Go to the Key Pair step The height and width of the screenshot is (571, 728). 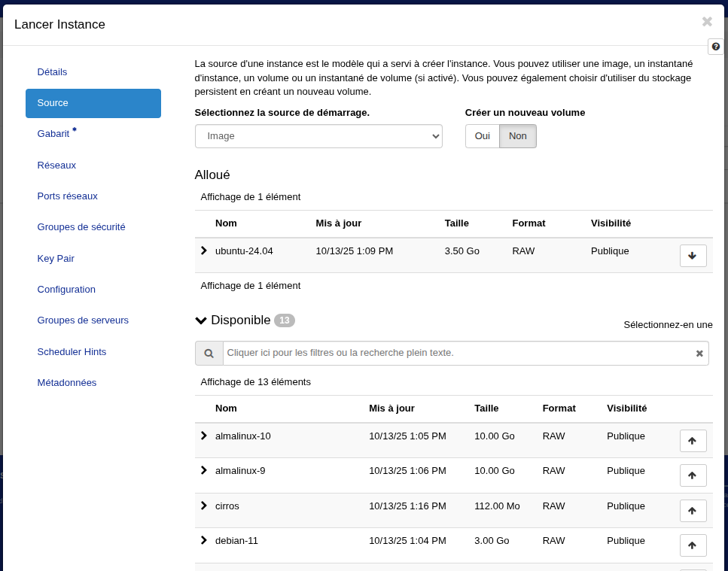pyautogui.click(x=56, y=258)
